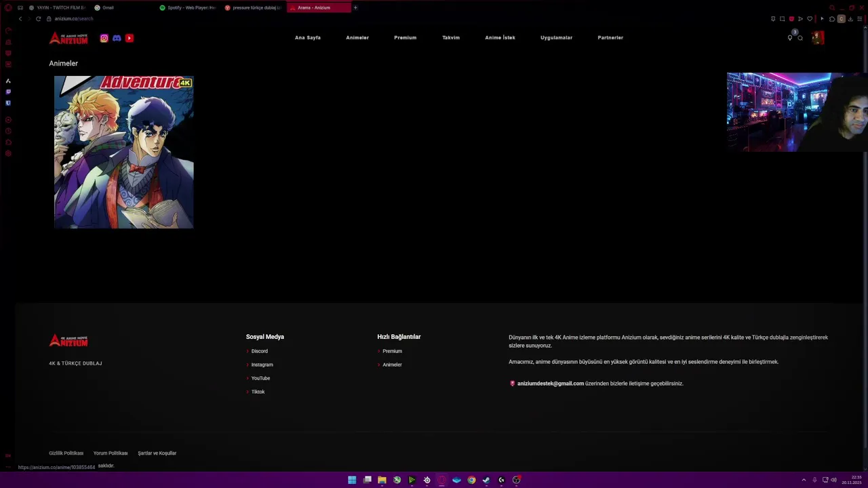Click the Anizium logo in the footer
Image resolution: width=868 pixels, height=488 pixels.
click(x=68, y=340)
